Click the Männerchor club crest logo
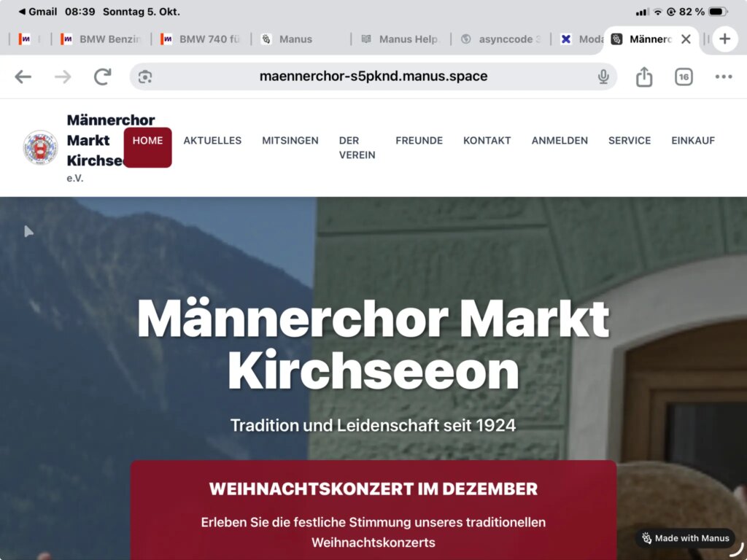The image size is (747, 560). pyautogui.click(x=41, y=147)
